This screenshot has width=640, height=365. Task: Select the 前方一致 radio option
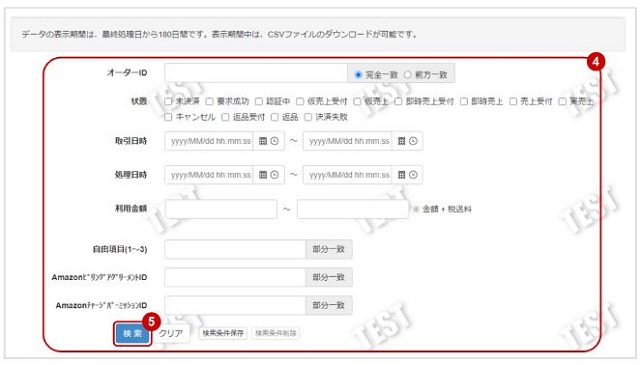(407, 75)
